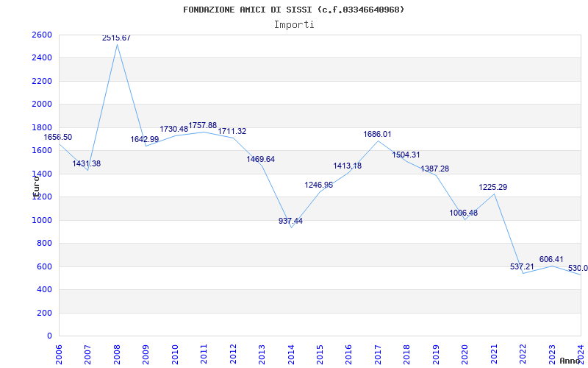Click the y-axis tick 800

pyautogui.click(x=44, y=244)
